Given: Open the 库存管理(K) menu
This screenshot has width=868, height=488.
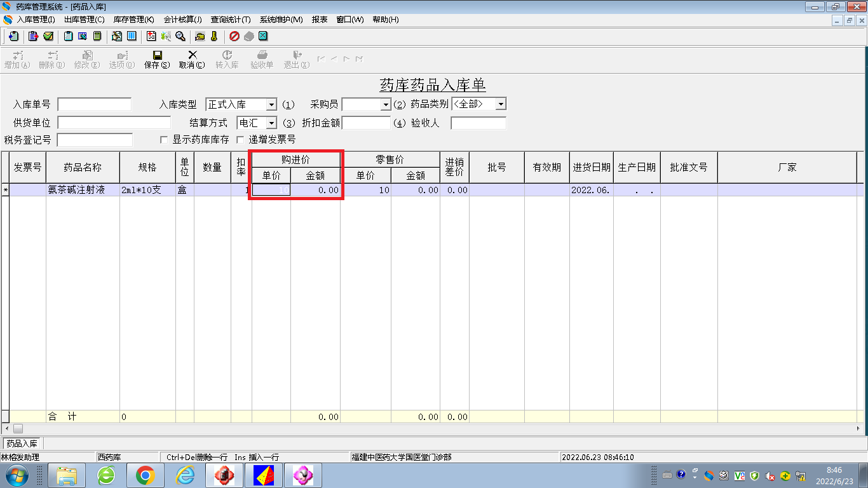Looking at the screenshot, I should (x=133, y=20).
